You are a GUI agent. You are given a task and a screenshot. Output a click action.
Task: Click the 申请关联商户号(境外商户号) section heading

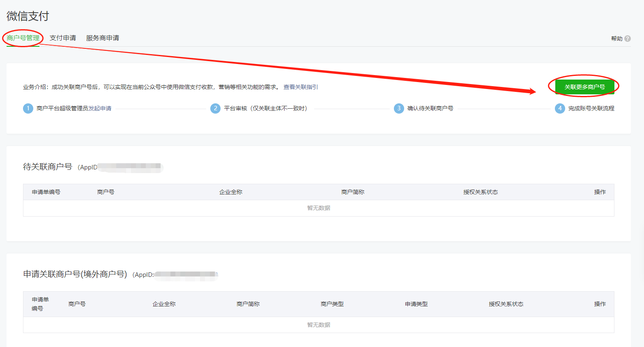(75, 274)
